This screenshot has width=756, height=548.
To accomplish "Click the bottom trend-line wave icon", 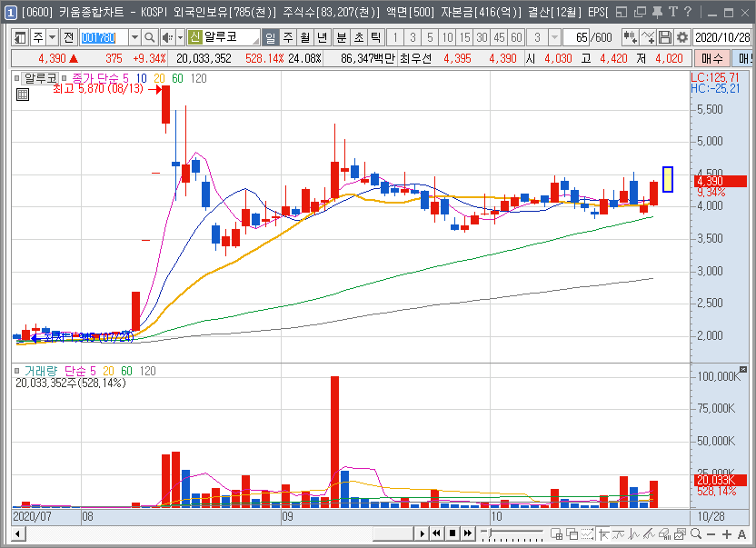I will coord(619,534).
